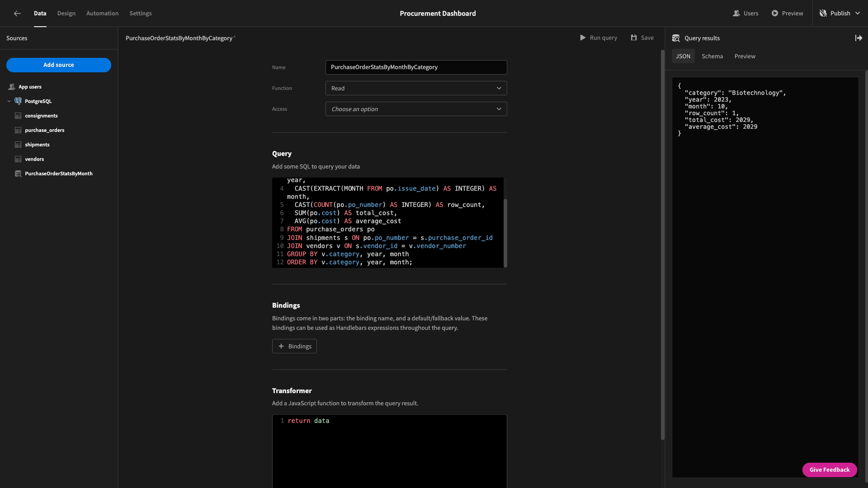The image size is (868, 488).
Task: Click the back arrow icon
Action: (x=17, y=14)
